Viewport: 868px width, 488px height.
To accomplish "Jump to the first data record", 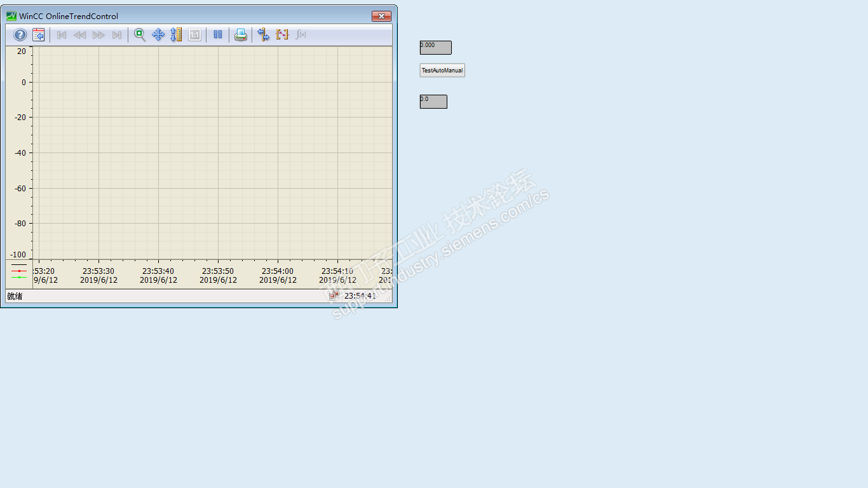I will 62,35.
